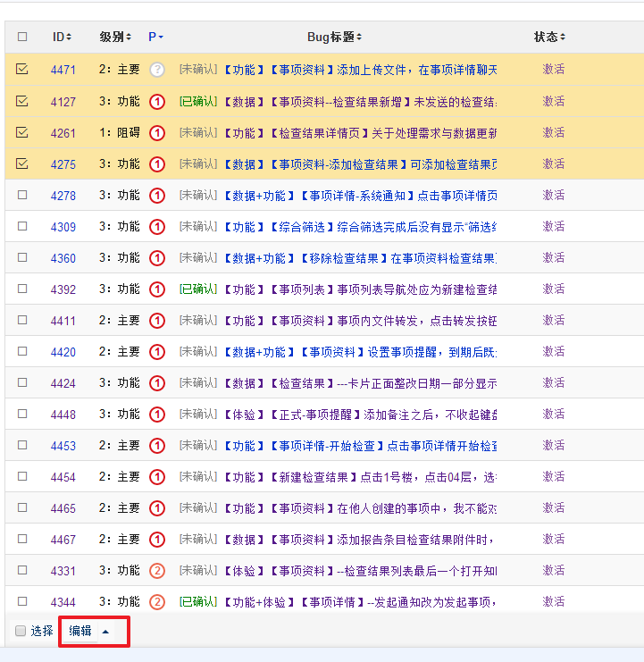The image size is (644, 662).
Task: Open bug ID 4309 link
Action: [x=63, y=227]
